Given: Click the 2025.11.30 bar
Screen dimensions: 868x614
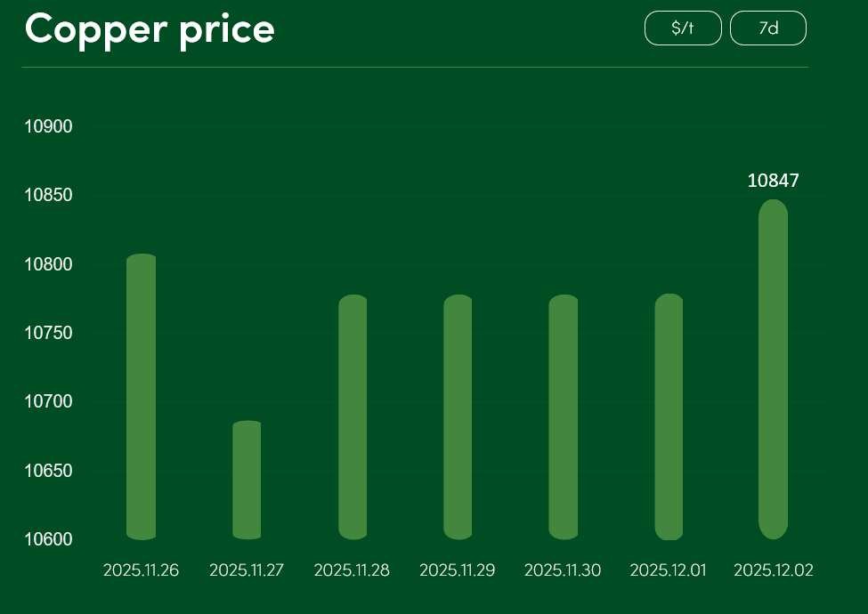Looking at the screenshot, I should tap(564, 416).
